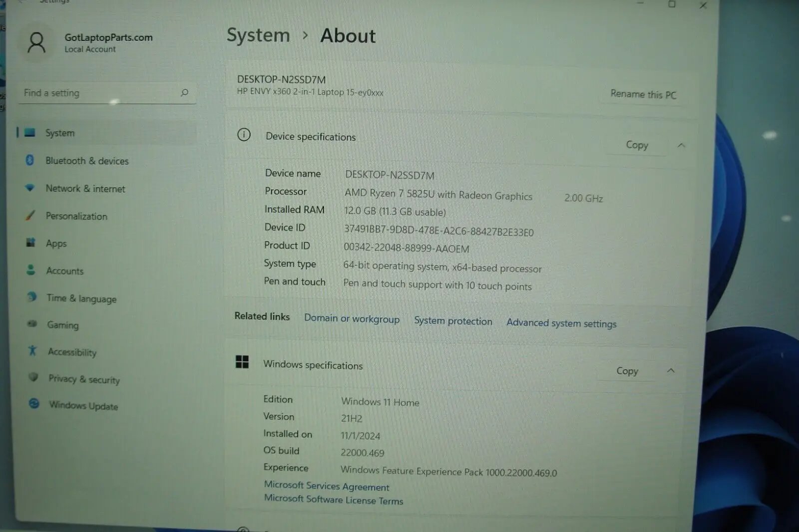Screen dimensions: 799x532
Task: Open Privacy & security settings
Action: pyautogui.click(x=83, y=380)
